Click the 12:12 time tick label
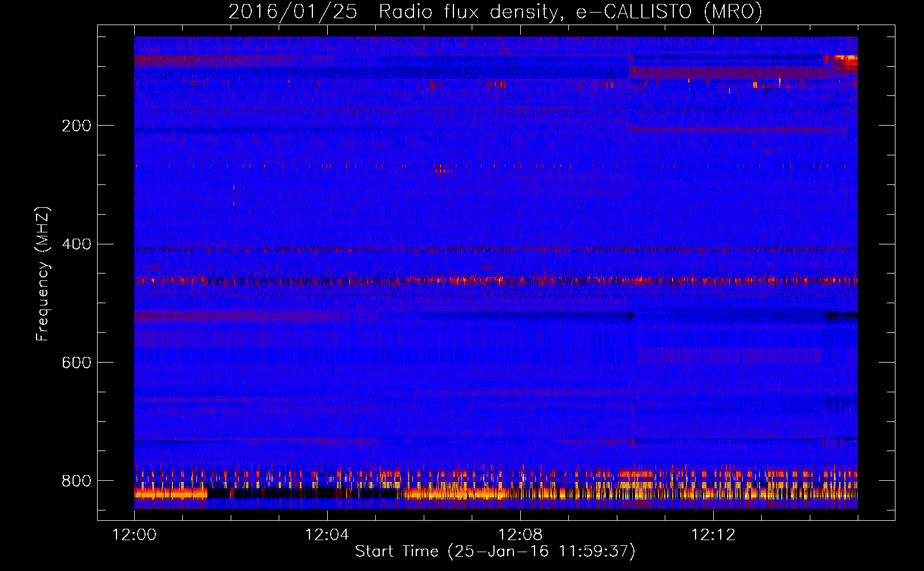The width and height of the screenshot is (924, 571). [713, 535]
